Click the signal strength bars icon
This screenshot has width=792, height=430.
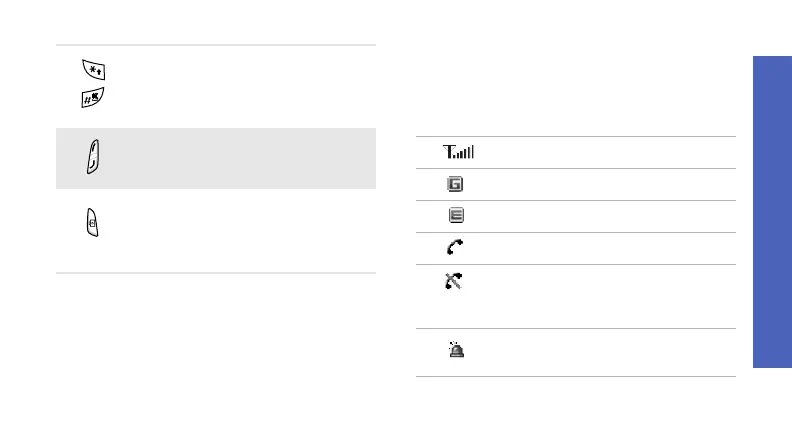(460, 153)
